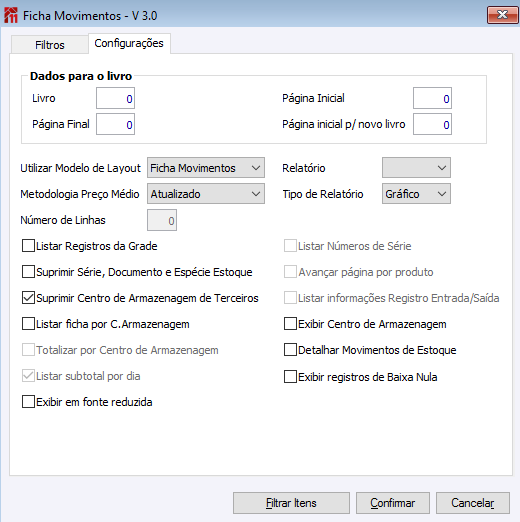520x522 pixels.
Task: Click Página inicial p/ novo livro field
Action: (x=432, y=124)
